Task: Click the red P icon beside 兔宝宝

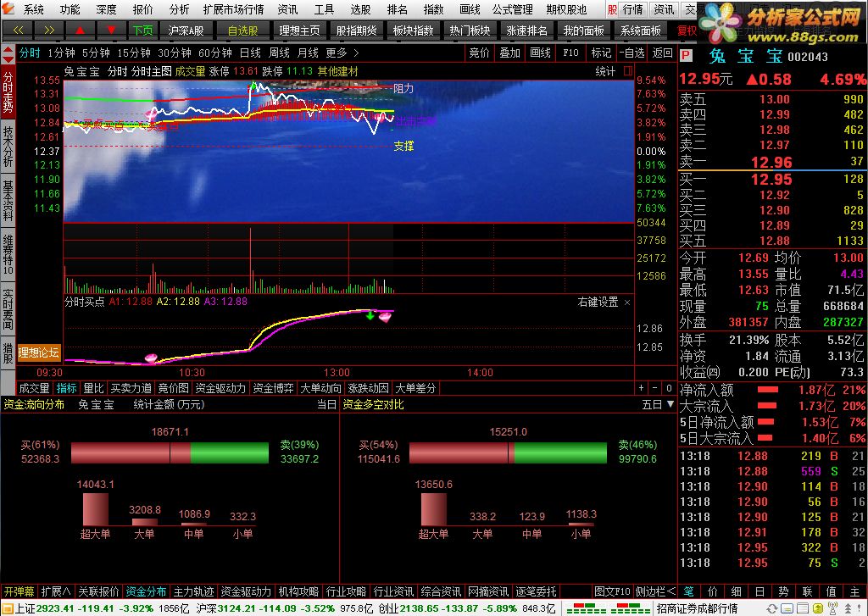Action: click(686, 56)
